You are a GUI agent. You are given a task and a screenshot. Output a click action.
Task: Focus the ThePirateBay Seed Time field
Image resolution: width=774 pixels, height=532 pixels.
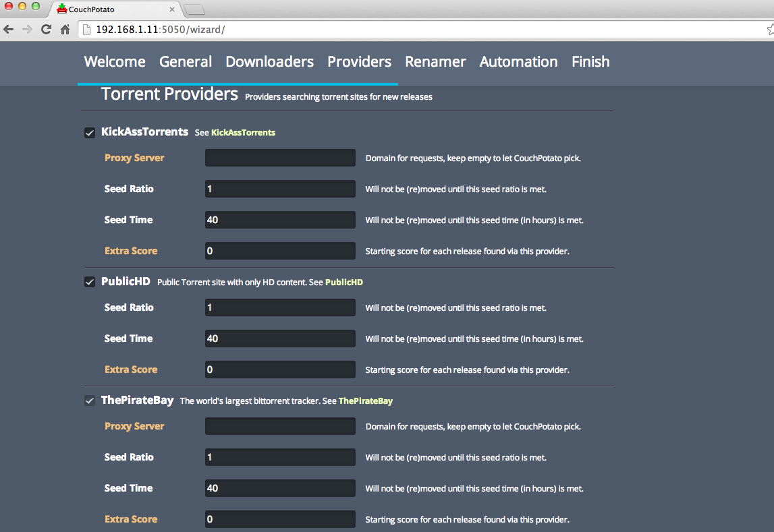(x=280, y=489)
